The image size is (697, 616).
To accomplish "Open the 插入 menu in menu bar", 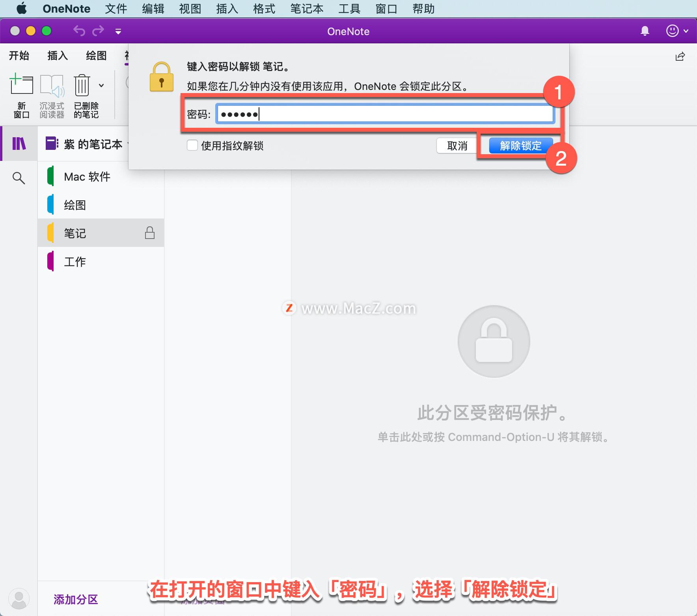I will click(227, 9).
